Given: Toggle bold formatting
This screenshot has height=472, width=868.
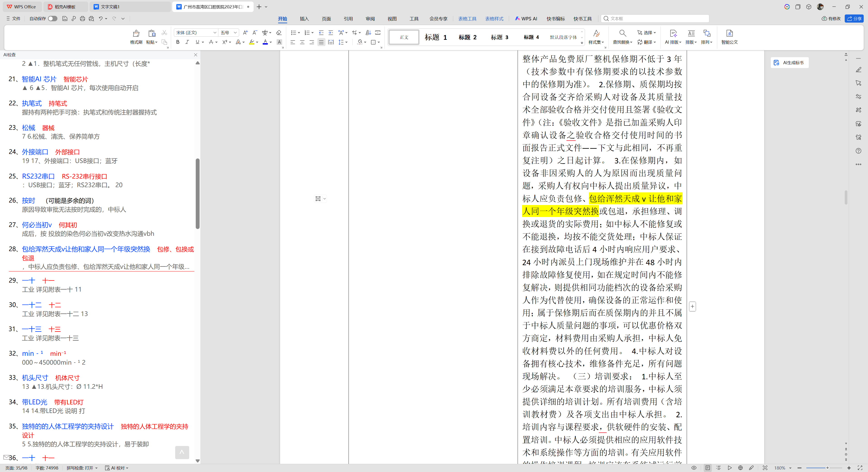Looking at the screenshot, I should click(x=178, y=42).
